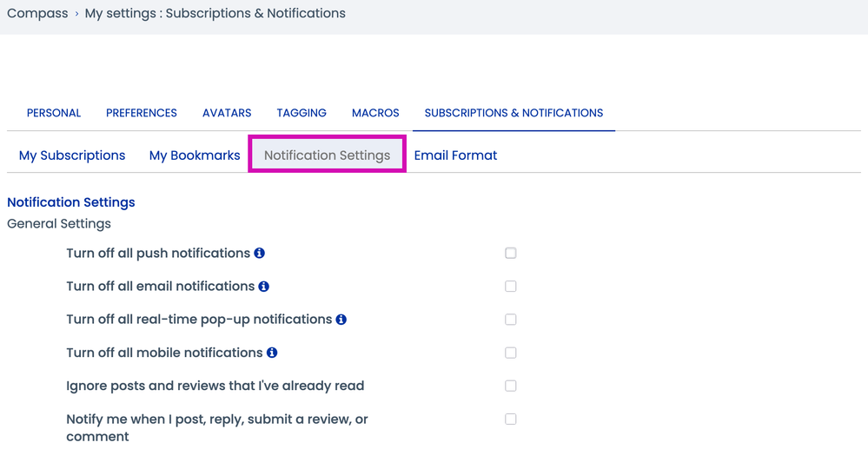Select the Macros tab
This screenshot has height=449, width=868.
375,113
